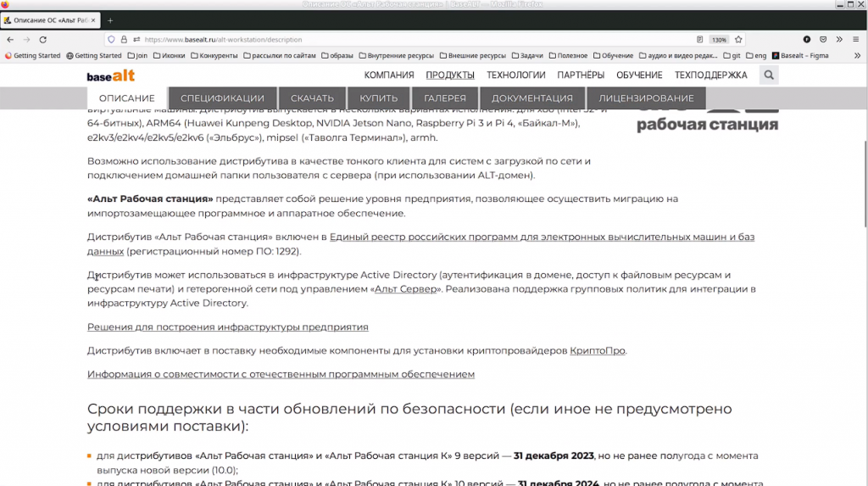
Task: Click the 130% zoom level badge
Action: (x=719, y=40)
